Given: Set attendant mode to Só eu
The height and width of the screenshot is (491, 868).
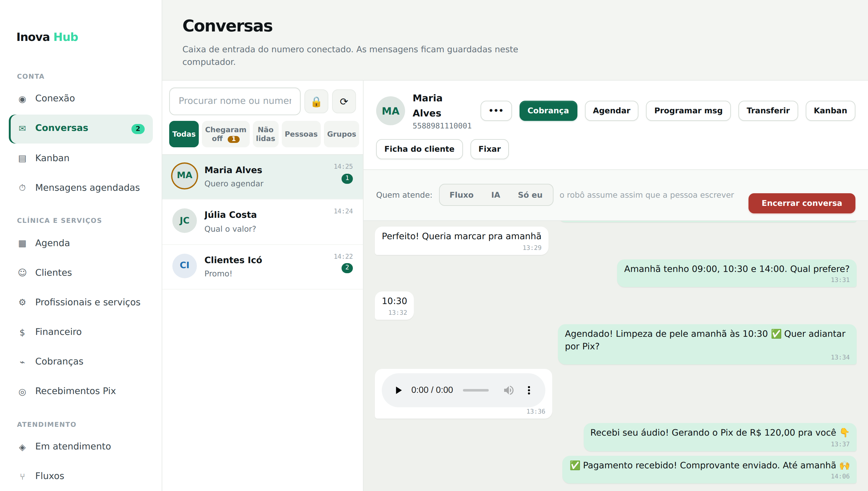Looking at the screenshot, I should [x=530, y=195].
